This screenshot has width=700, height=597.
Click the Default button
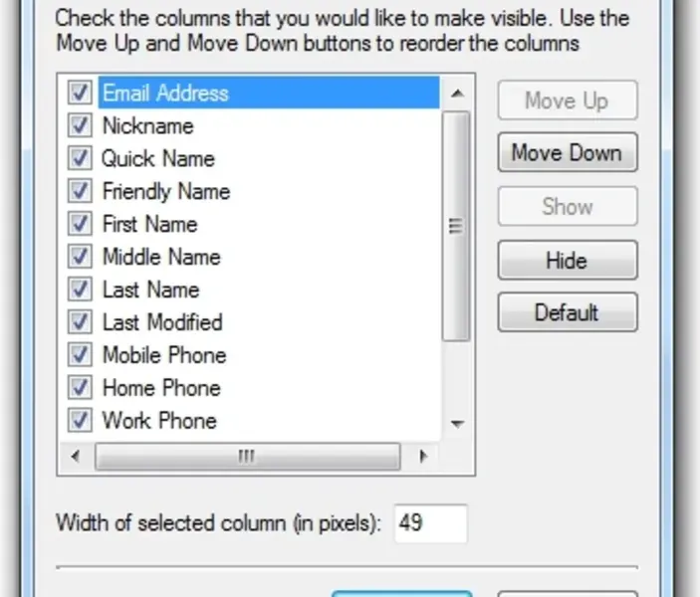click(x=567, y=312)
